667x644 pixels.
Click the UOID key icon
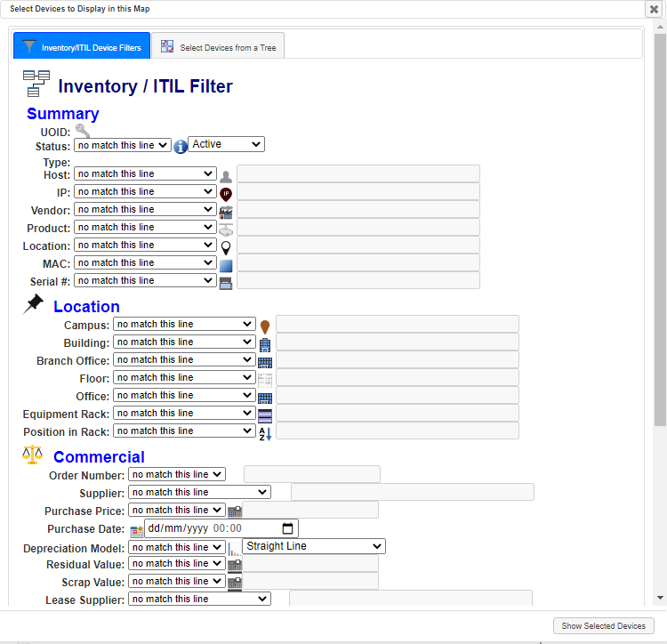[x=82, y=131]
